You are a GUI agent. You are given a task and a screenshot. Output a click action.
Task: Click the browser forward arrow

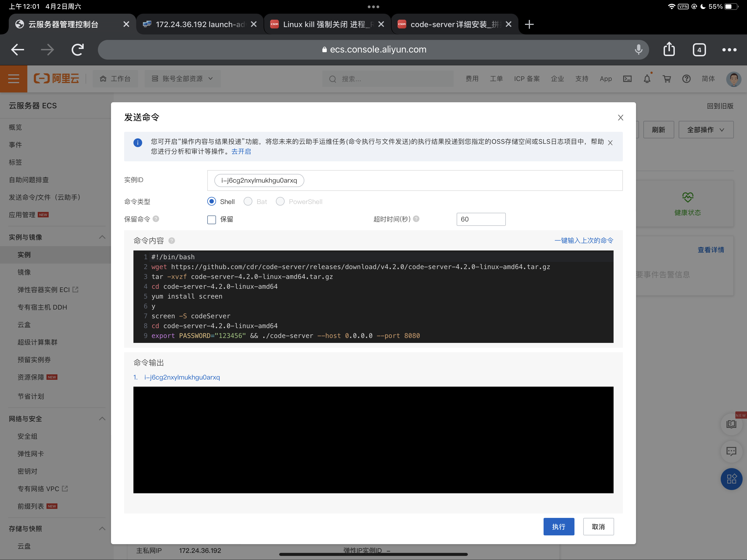47,50
